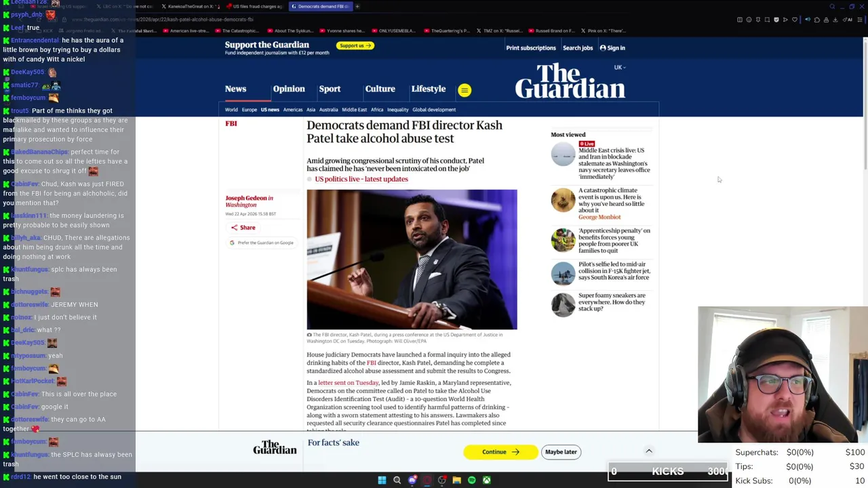Screen dimensions: 868x488
Task: Open the Opinion section menu
Action: [289, 89]
